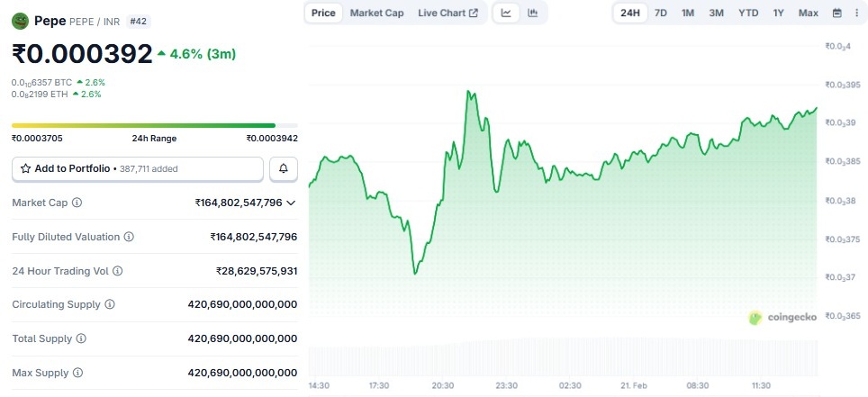
Task: Click the Max Supply amount
Action: click(x=242, y=374)
